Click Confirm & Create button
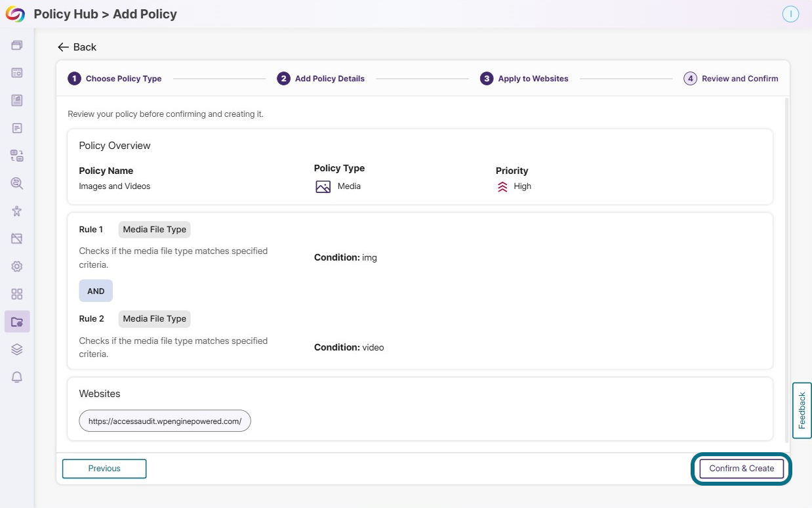This screenshot has height=508, width=812. coord(742,469)
